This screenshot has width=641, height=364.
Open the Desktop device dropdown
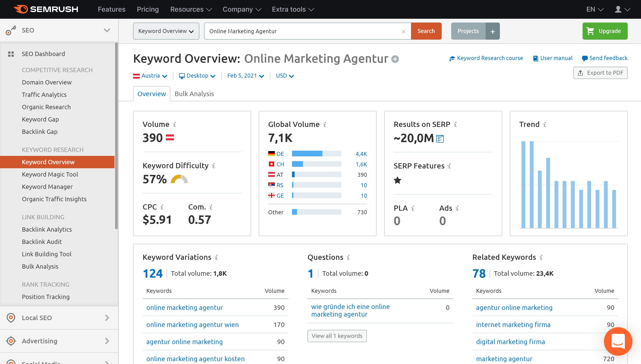pyautogui.click(x=197, y=76)
